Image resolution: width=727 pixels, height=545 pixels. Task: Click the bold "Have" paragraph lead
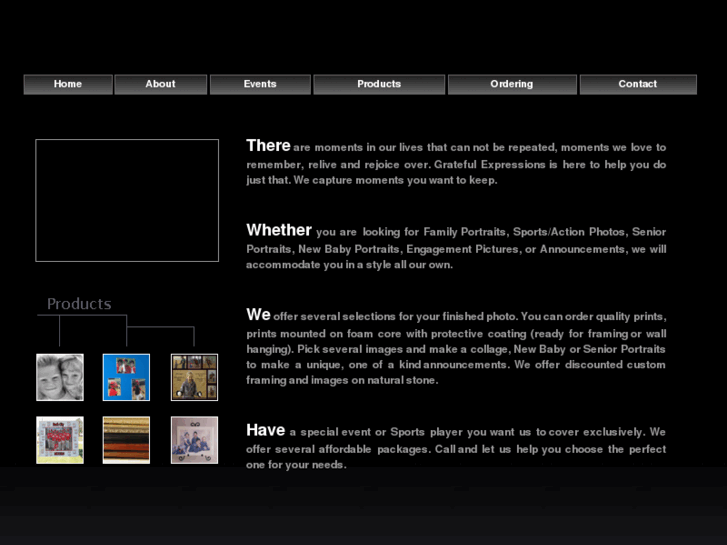pos(265,430)
